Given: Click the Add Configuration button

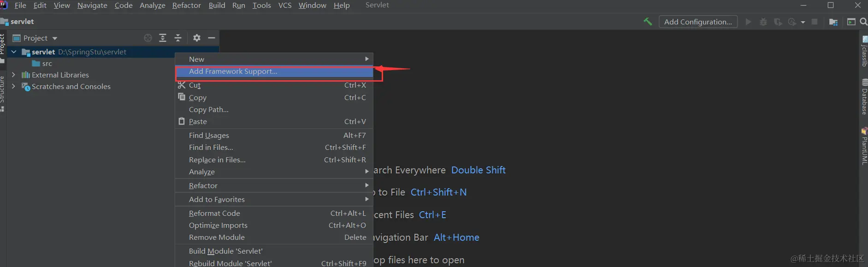Looking at the screenshot, I should [698, 22].
